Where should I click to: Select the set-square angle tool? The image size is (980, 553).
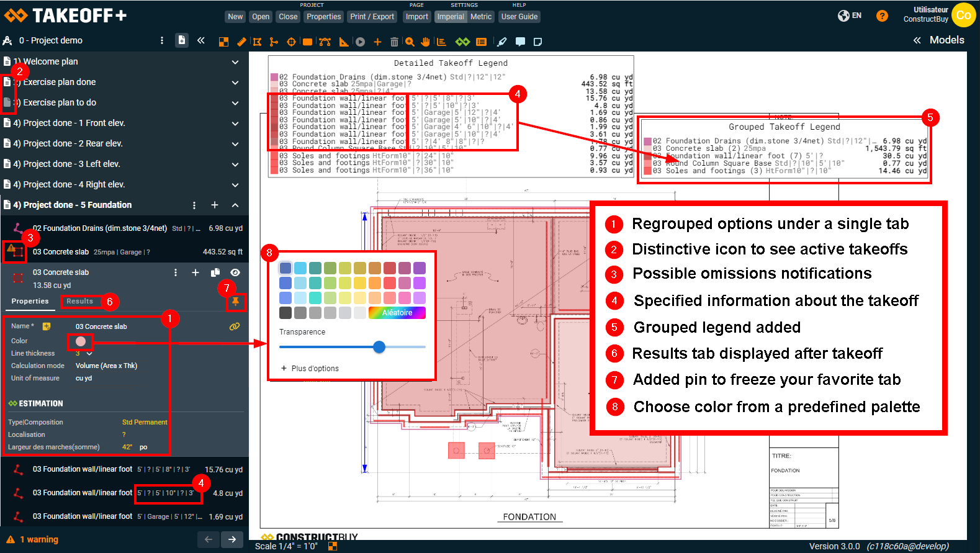tap(344, 42)
